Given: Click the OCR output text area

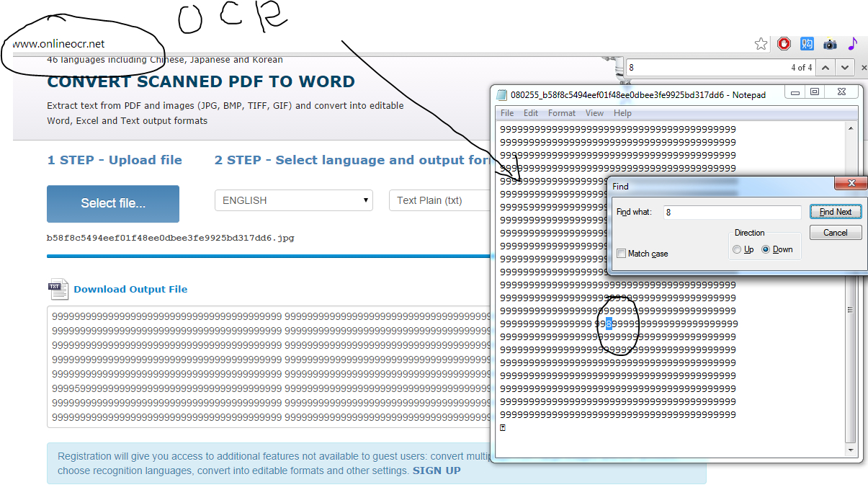Looking at the screenshot, I should tap(269, 367).
